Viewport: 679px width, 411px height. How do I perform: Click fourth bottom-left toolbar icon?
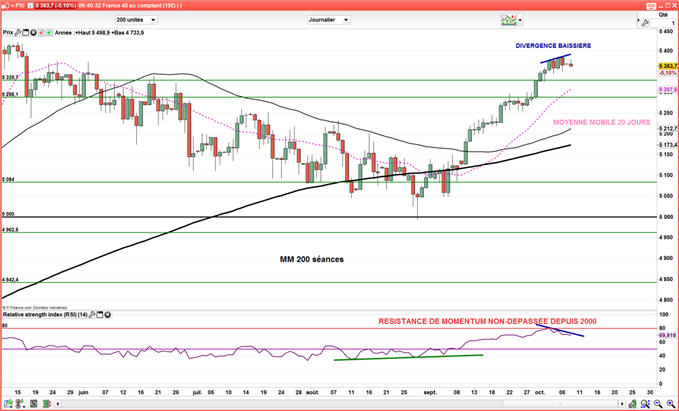[x=45, y=404]
